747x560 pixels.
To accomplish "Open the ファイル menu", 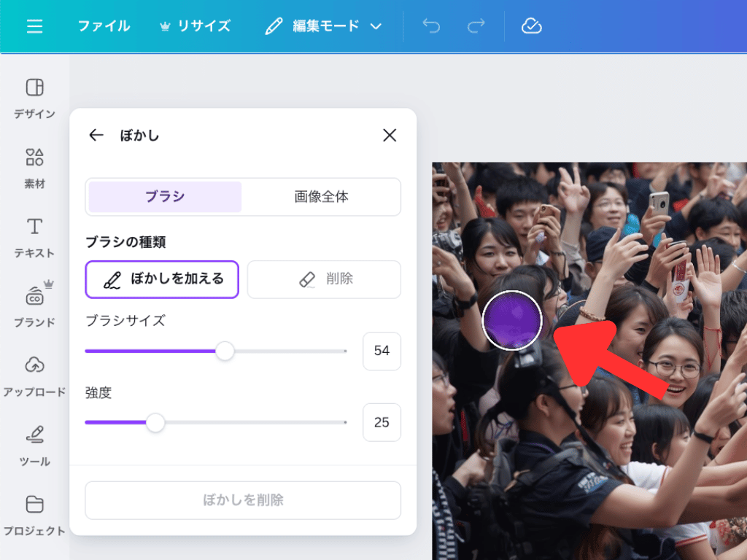I will (104, 26).
